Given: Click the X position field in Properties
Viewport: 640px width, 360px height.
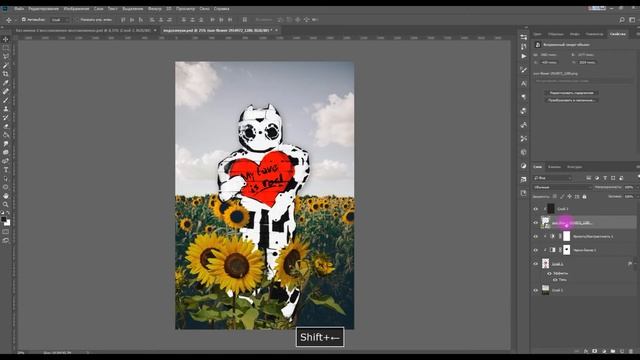Looking at the screenshot, I should (x=549, y=62).
